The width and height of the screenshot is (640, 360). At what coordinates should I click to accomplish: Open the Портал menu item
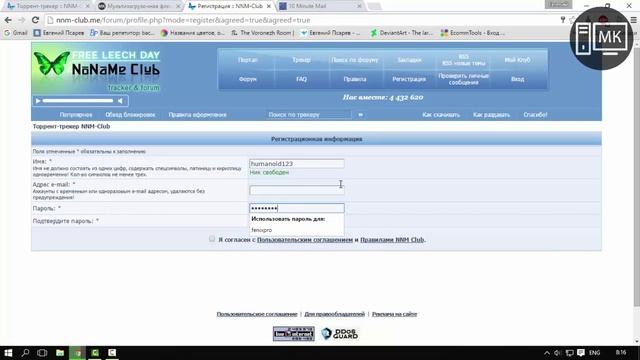[247, 60]
